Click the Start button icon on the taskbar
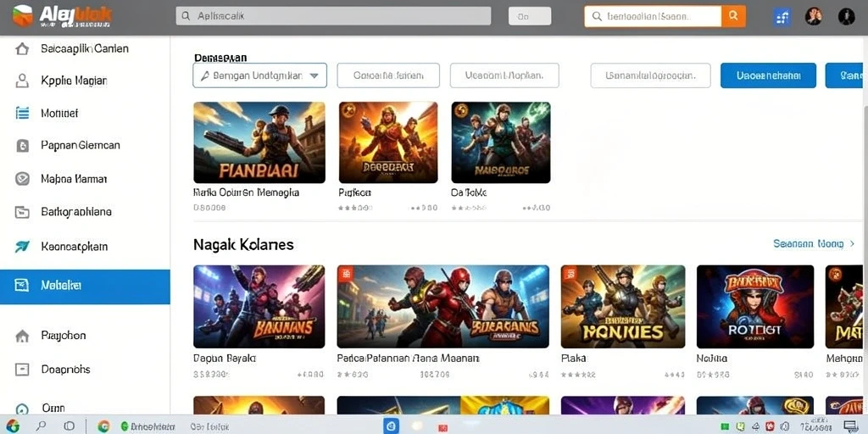The image size is (868, 434). (x=12, y=426)
